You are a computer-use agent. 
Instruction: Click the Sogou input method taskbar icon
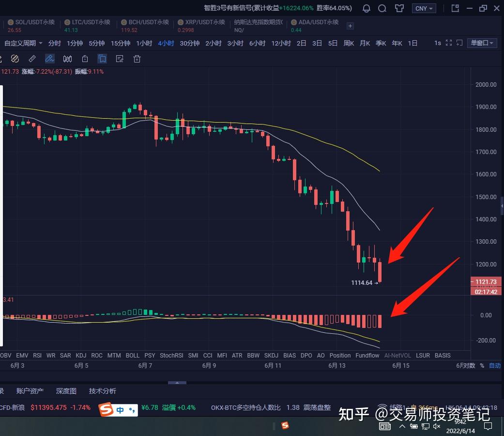point(285,426)
